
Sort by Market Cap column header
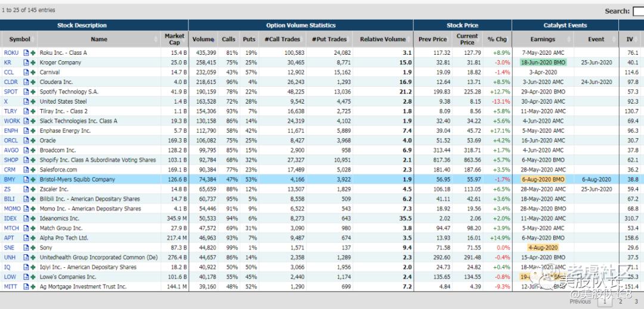click(175, 39)
